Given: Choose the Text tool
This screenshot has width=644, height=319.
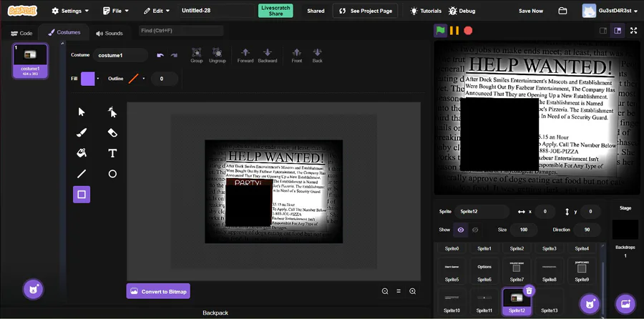Looking at the screenshot, I should [x=112, y=153].
